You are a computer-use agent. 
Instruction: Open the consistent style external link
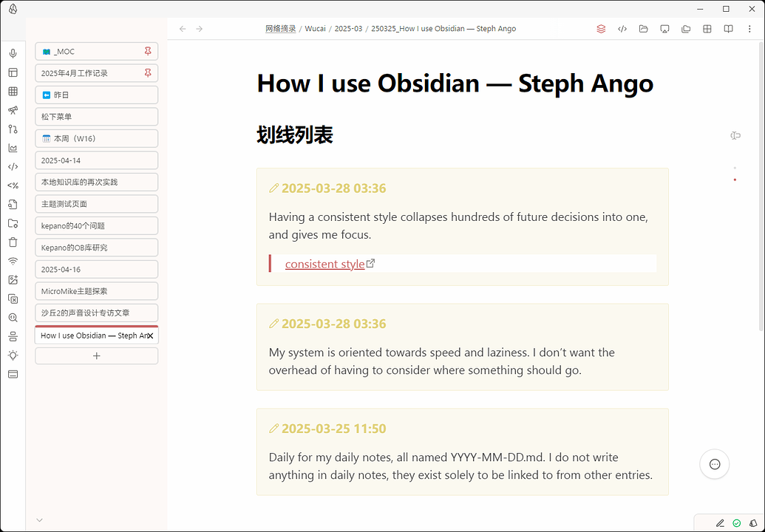click(325, 263)
